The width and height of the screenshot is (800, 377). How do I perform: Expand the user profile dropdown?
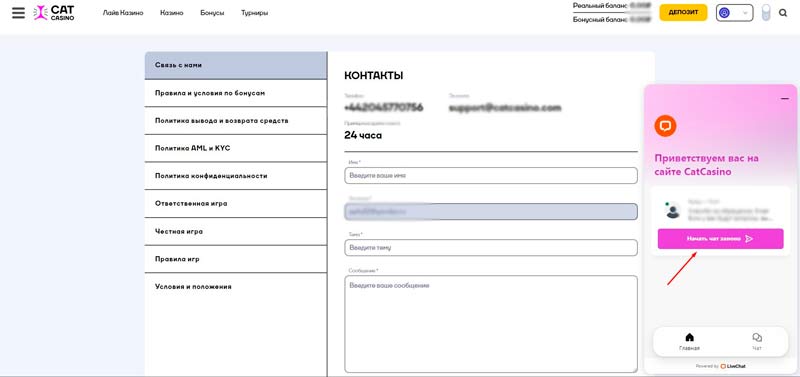(735, 13)
